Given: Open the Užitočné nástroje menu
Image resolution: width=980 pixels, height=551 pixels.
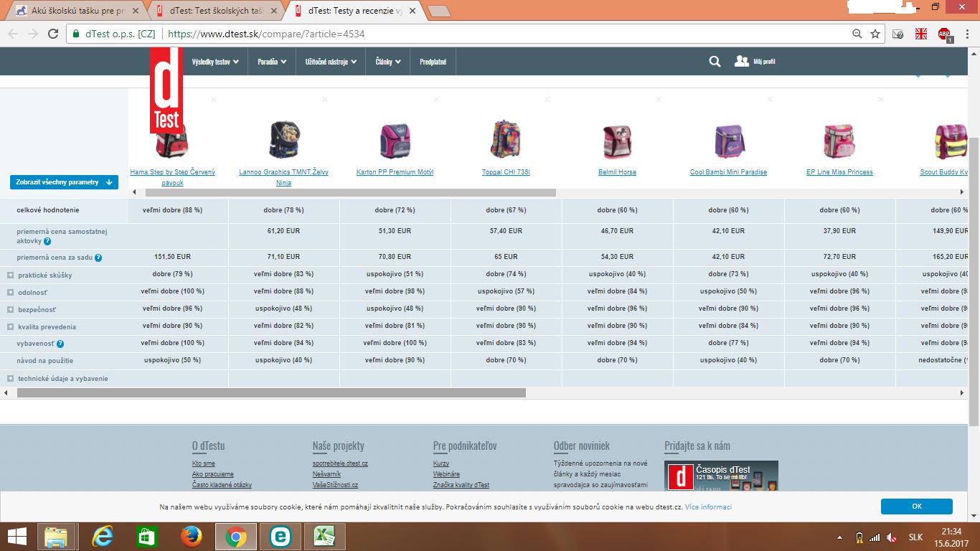Looking at the screenshot, I should 330,62.
